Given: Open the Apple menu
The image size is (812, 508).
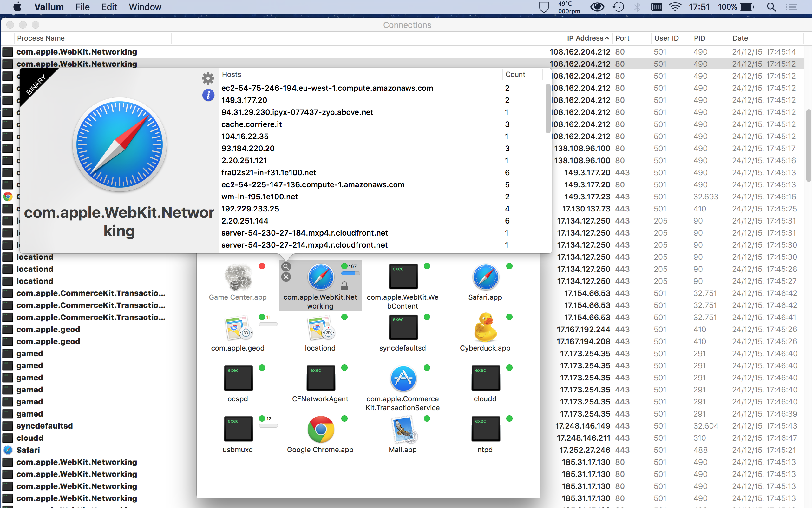Looking at the screenshot, I should pos(17,7).
